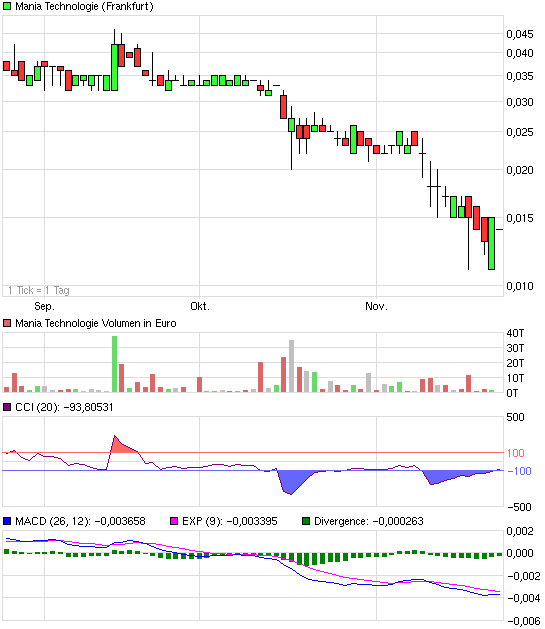Viewport: 545px width, 629px height.
Task: Click the blue MACD legend square
Action: click(7, 521)
